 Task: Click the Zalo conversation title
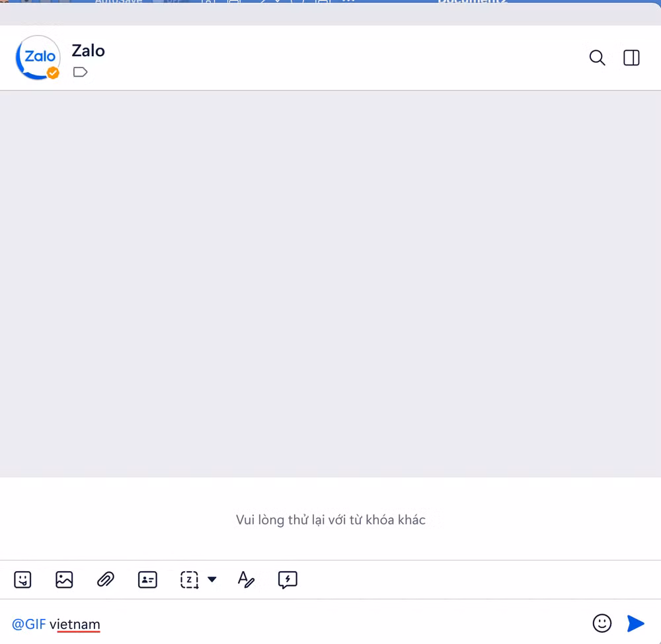(88, 51)
